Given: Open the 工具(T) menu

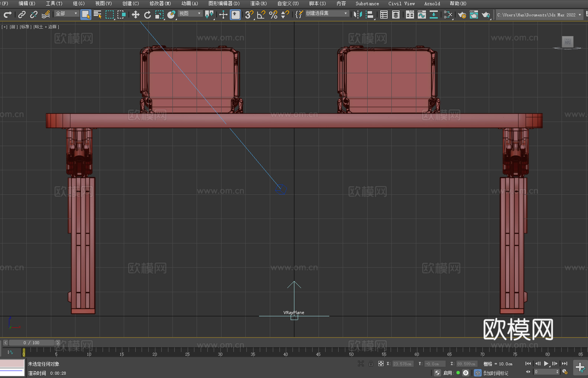Looking at the screenshot, I should pos(54,4).
